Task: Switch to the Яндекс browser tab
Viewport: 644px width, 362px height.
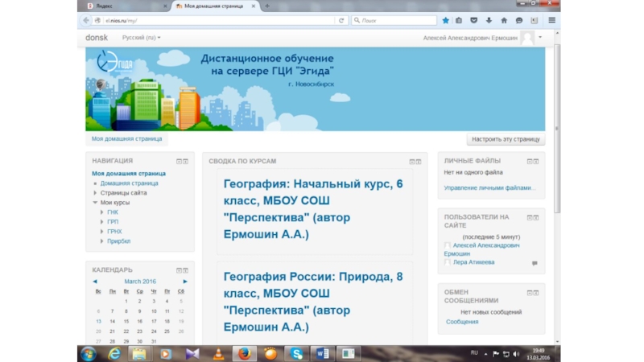Action: [121, 6]
